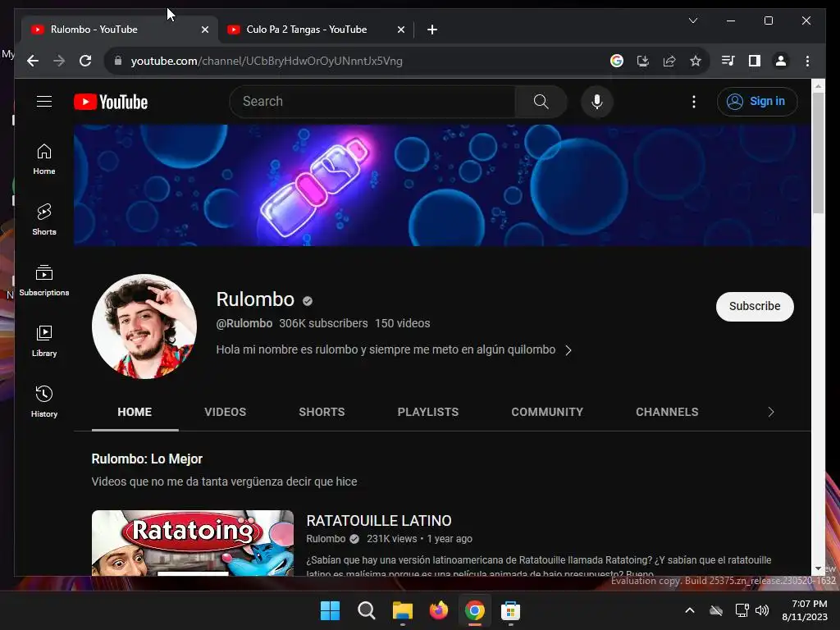Close the Rulombo - YouTube tab

tap(204, 30)
